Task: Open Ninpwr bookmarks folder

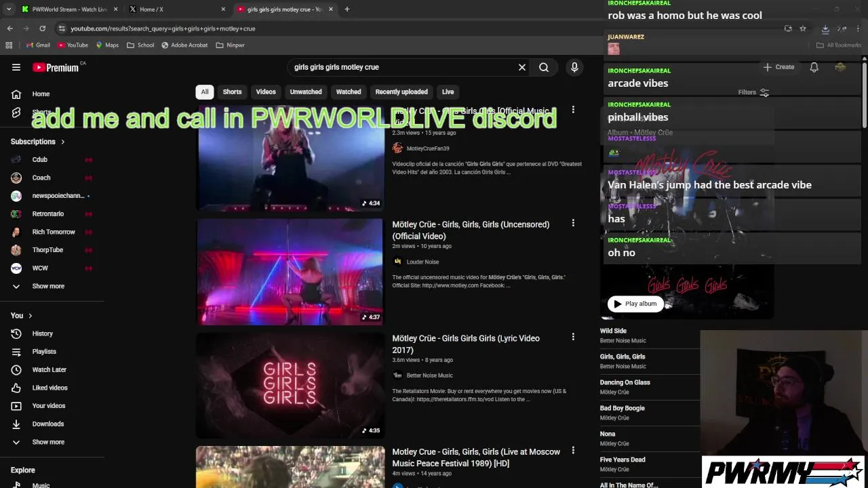Action: [x=230, y=45]
